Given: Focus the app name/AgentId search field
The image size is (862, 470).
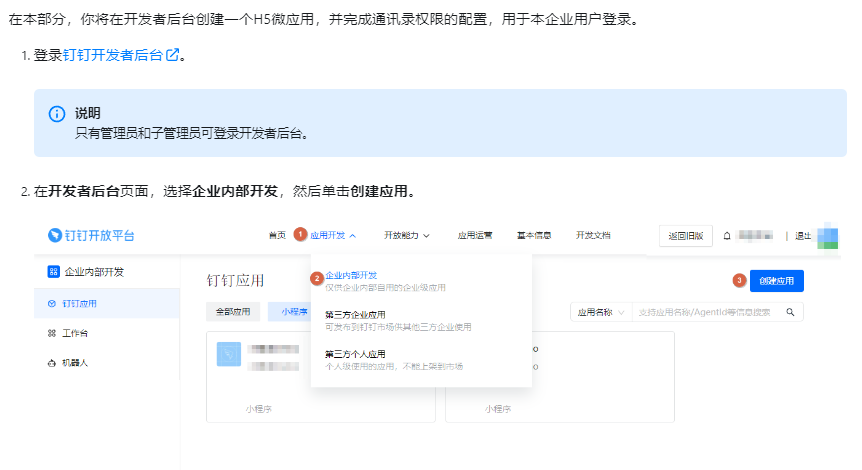Looking at the screenshot, I should 707,312.
